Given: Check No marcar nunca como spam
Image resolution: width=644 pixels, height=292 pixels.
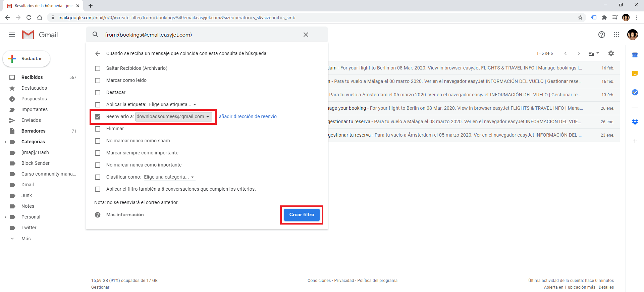Looking at the screenshot, I should [98, 141].
